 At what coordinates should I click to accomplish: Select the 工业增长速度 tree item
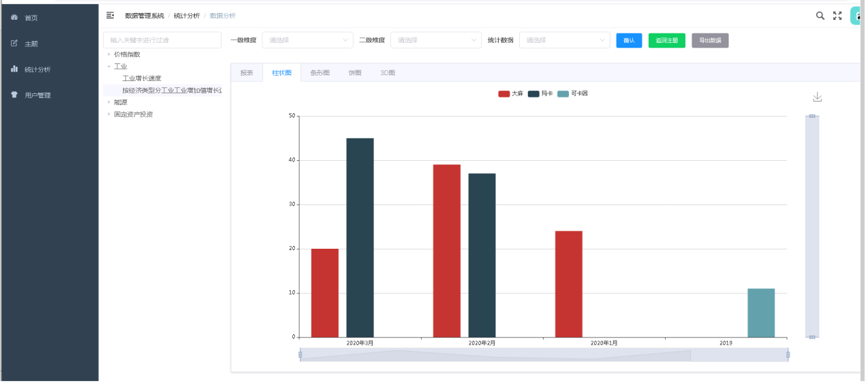tap(142, 78)
